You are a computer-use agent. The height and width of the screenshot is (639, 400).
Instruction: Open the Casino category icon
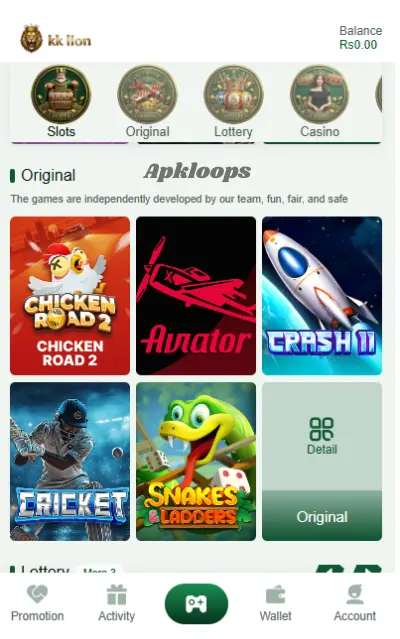tap(320, 94)
